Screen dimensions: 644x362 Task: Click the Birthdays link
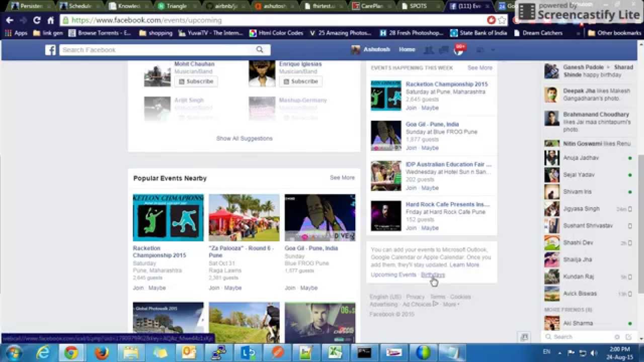433,275
